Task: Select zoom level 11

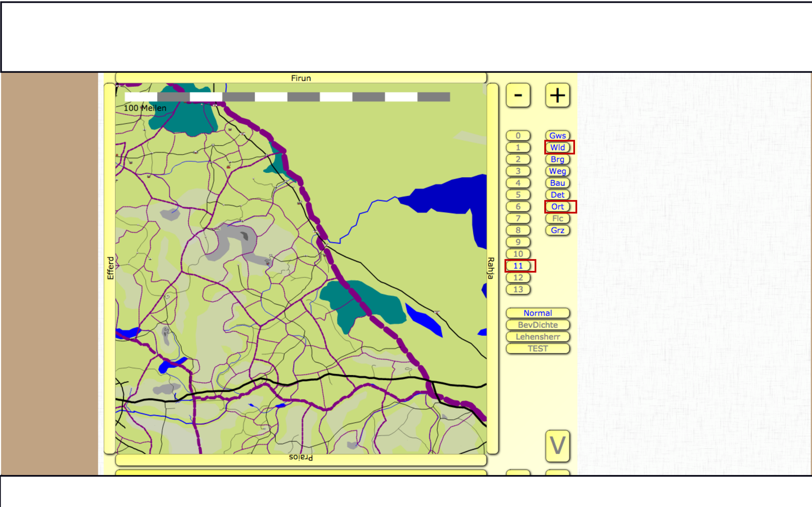Action: [518, 266]
